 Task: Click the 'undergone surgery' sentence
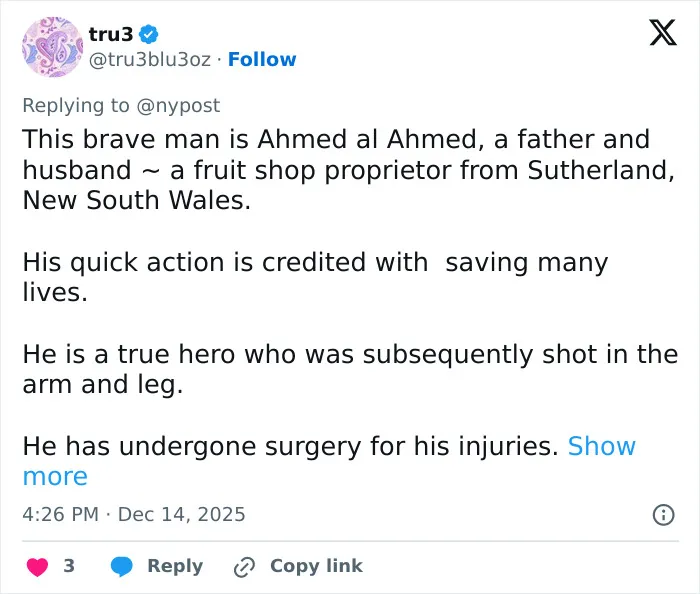pyautogui.click(x=290, y=446)
